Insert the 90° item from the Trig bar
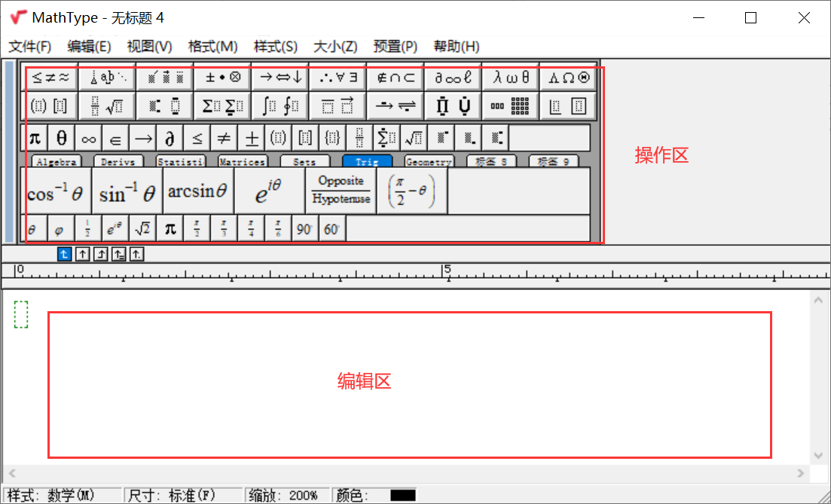The height and width of the screenshot is (504, 831). (305, 228)
